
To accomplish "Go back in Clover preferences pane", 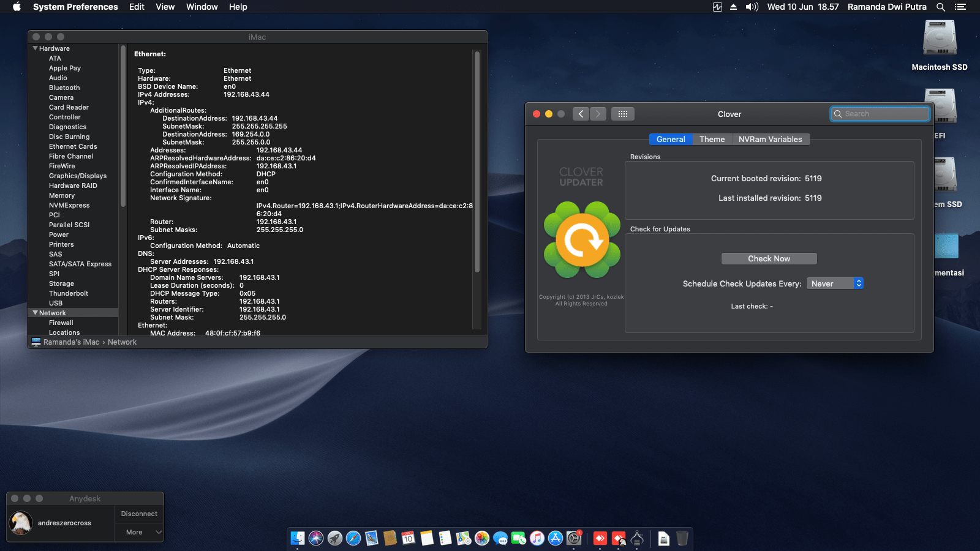I will [x=581, y=114].
